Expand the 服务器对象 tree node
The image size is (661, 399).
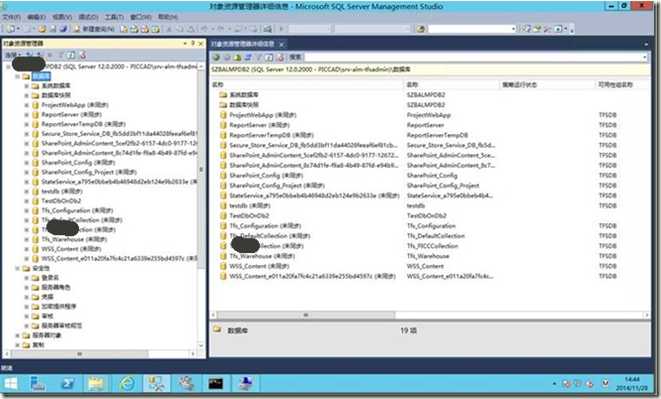pyautogui.click(x=17, y=335)
